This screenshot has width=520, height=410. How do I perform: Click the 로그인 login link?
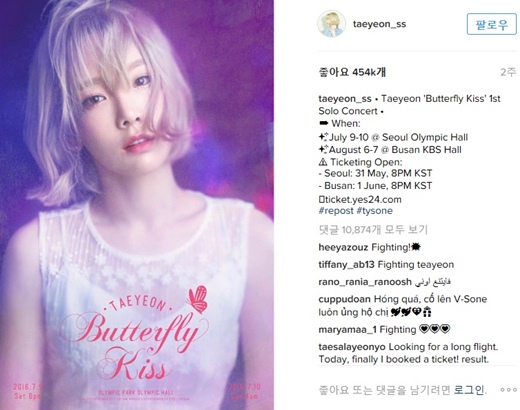[468, 390]
